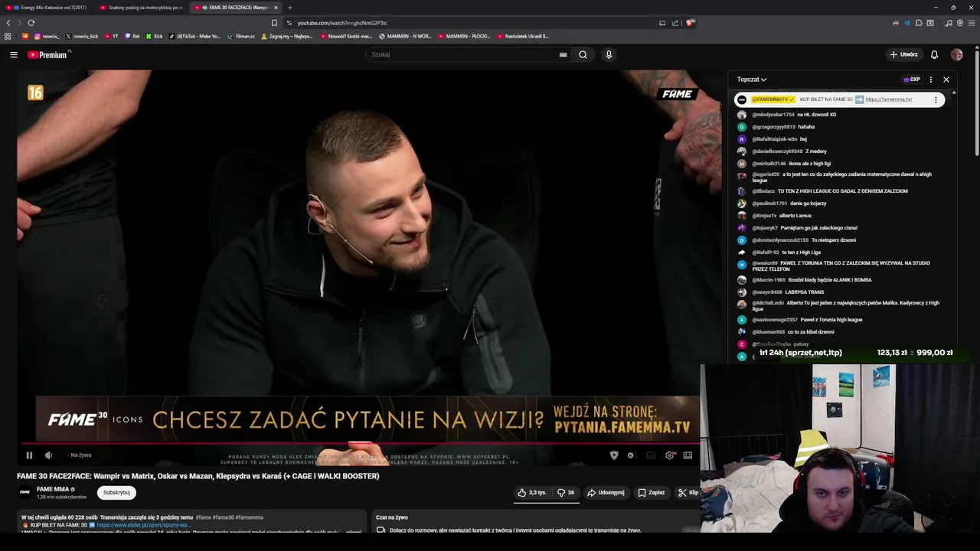Image resolution: width=980 pixels, height=551 pixels.
Task: Open the pinned message three-dot menu
Action: click(936, 99)
